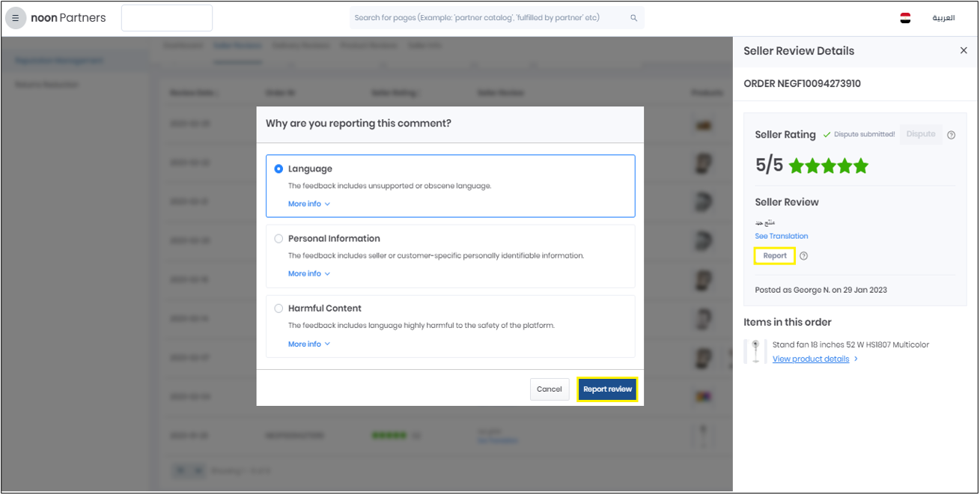This screenshot has width=980, height=495.
Task: Expand More info under Harmful Content
Action: 308,344
